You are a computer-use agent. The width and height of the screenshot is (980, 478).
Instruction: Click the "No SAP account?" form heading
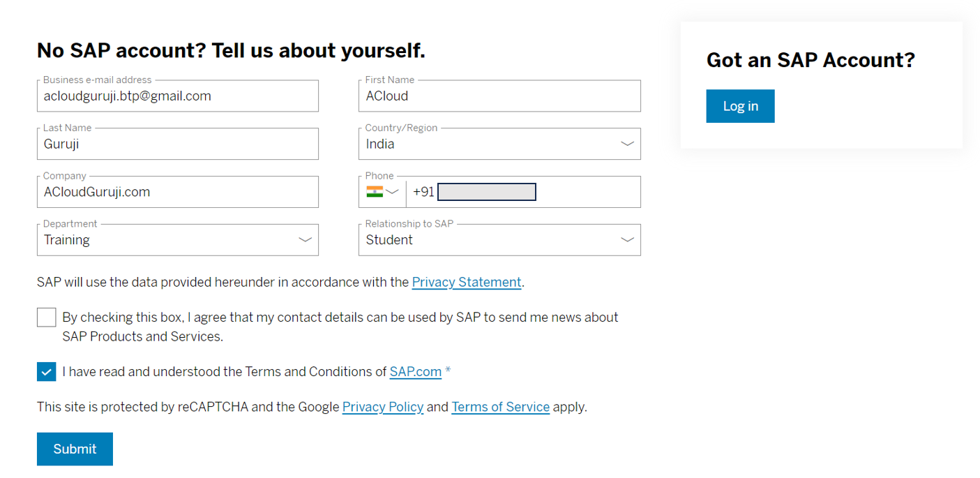[x=231, y=51]
